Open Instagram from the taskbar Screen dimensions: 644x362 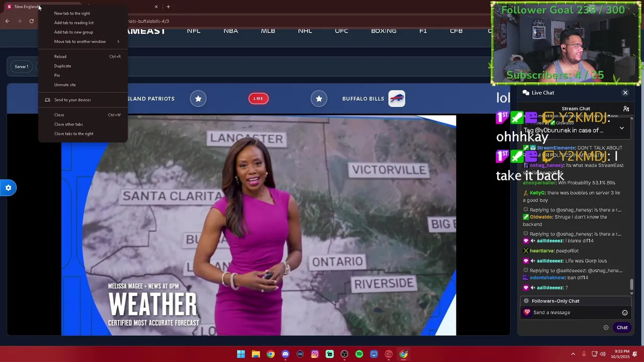point(315,354)
